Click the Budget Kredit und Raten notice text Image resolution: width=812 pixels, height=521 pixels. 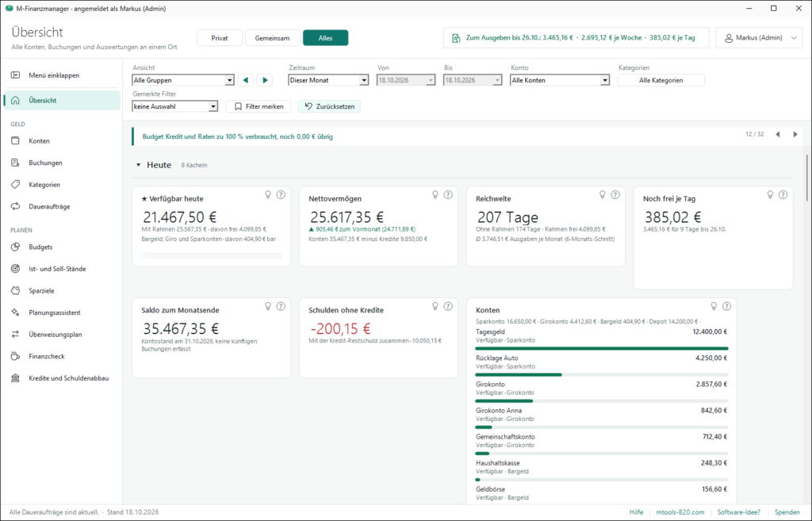[x=238, y=136]
